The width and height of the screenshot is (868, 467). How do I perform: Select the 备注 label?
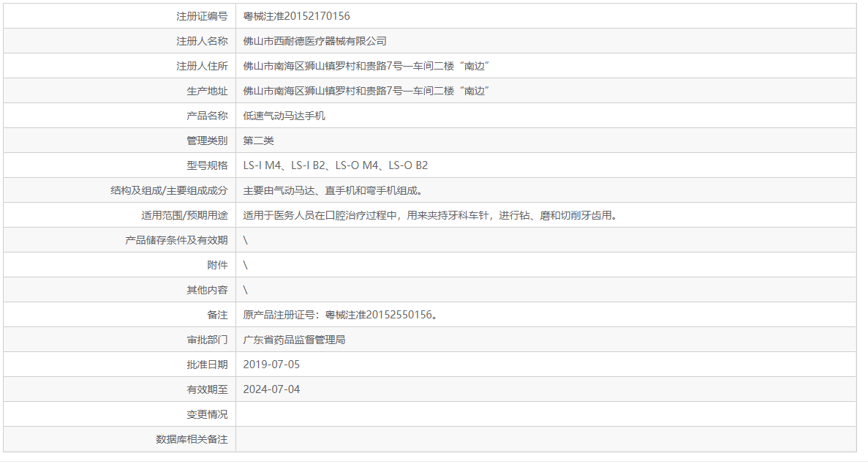point(218,315)
